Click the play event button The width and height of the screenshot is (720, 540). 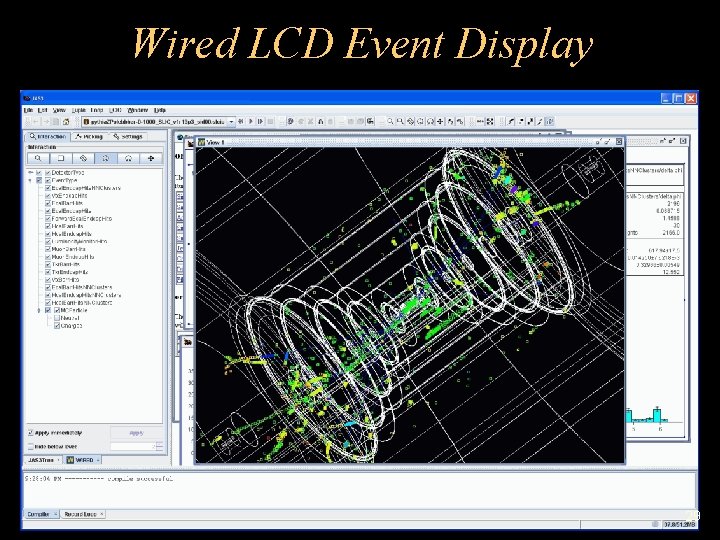[x=251, y=121]
